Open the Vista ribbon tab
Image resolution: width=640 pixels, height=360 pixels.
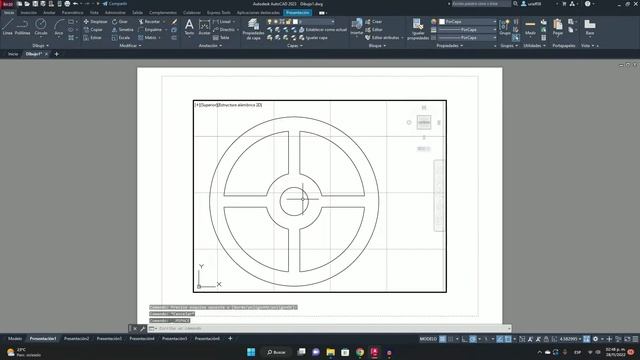94,13
